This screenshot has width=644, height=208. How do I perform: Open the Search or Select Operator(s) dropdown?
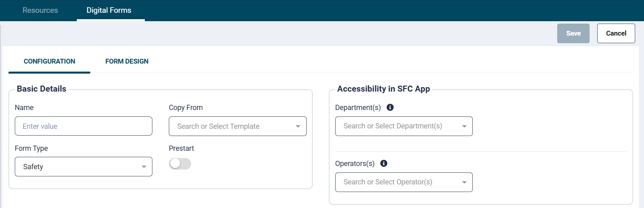[x=404, y=182]
